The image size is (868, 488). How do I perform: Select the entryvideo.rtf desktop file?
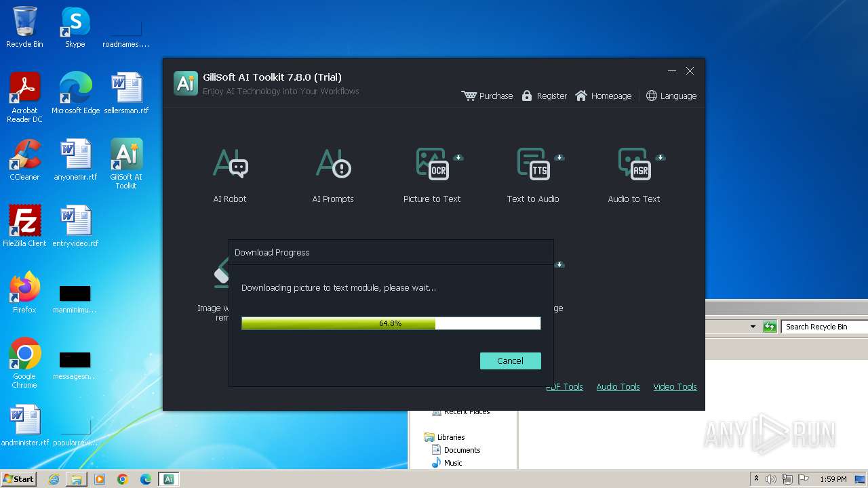pos(75,226)
